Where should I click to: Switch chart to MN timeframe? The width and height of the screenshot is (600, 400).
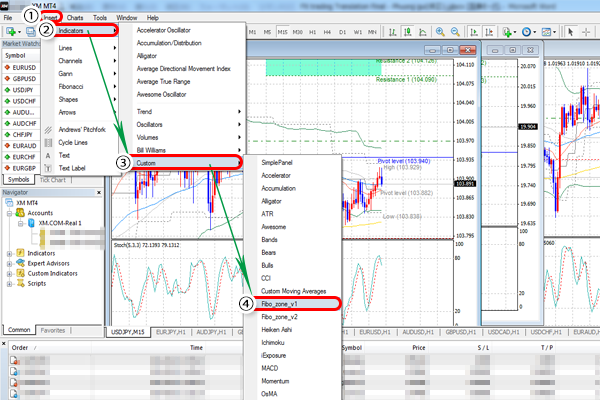(x=372, y=32)
